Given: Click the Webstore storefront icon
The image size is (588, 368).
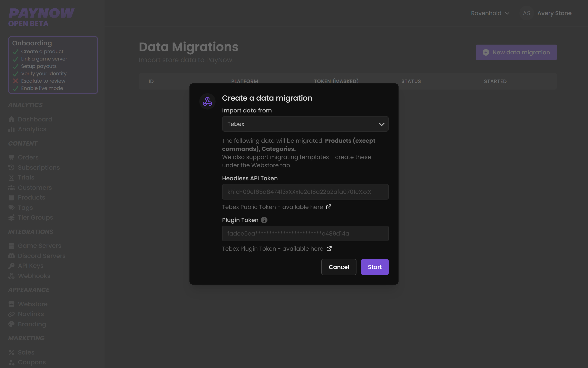Looking at the screenshot, I should coord(11,304).
